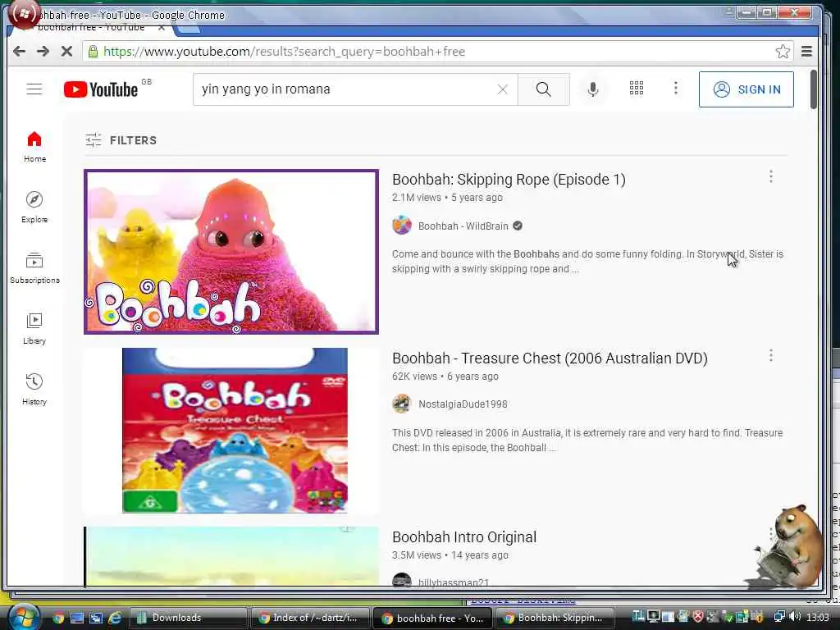The height and width of the screenshot is (630, 840).
Task: Click Show Desktop in quick launch
Action: coord(77,618)
